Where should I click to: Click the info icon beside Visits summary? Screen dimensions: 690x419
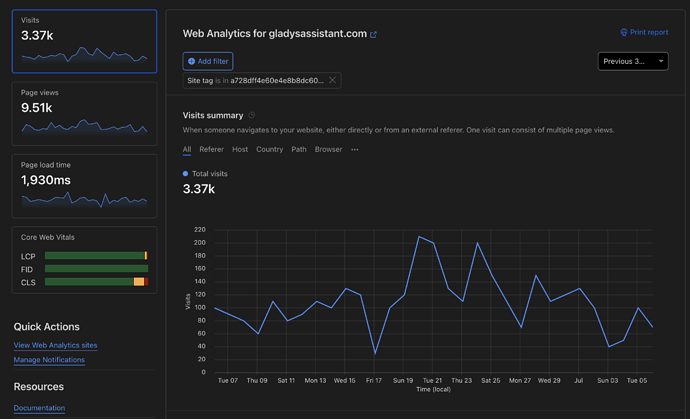pyautogui.click(x=252, y=116)
